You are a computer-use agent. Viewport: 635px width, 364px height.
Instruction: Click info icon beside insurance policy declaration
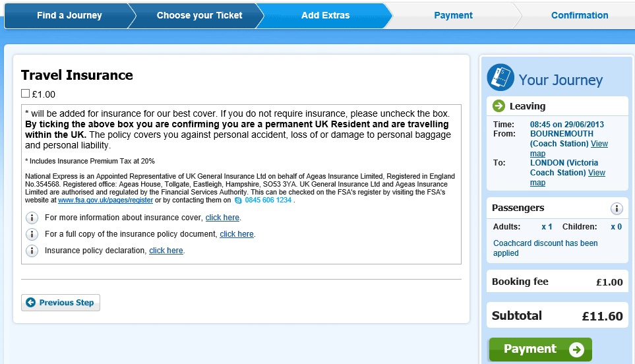tap(31, 251)
